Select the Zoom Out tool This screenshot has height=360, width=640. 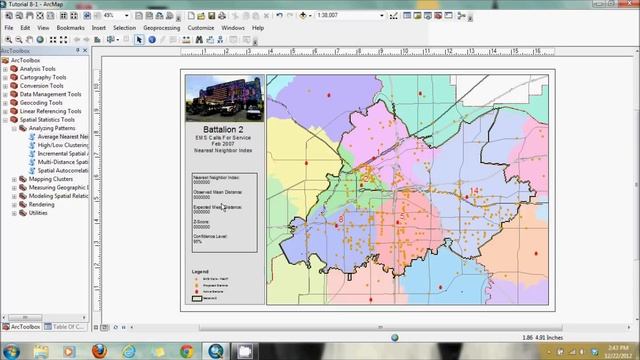[19, 40]
